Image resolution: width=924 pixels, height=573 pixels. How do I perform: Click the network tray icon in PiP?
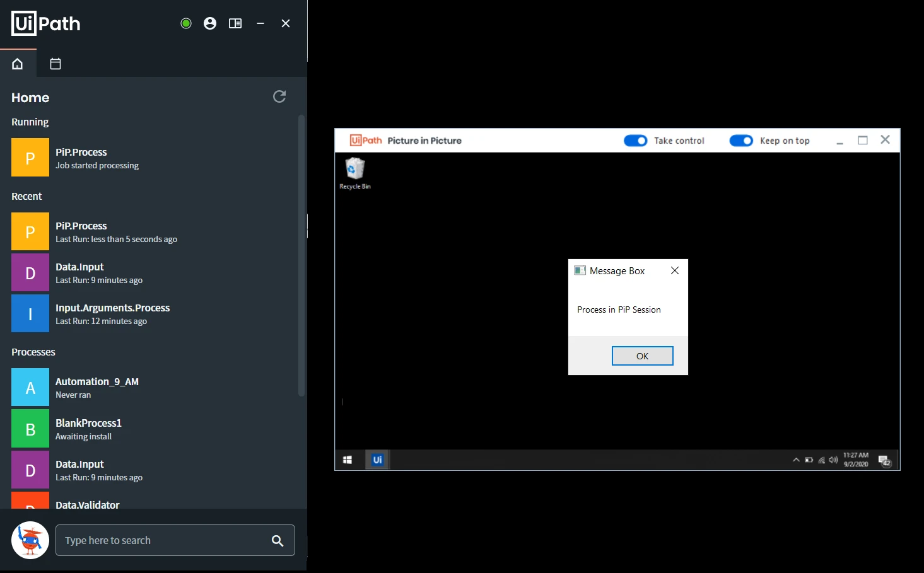click(821, 460)
